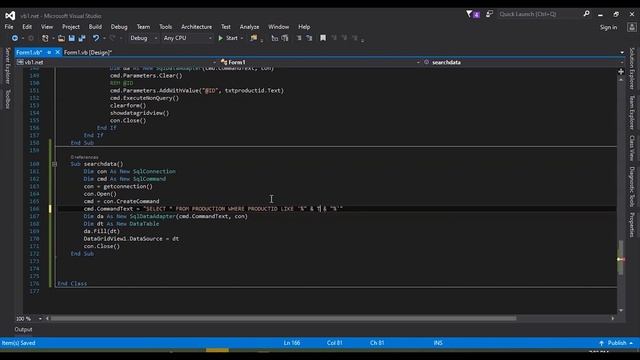Open the Architecture menu

(196, 27)
